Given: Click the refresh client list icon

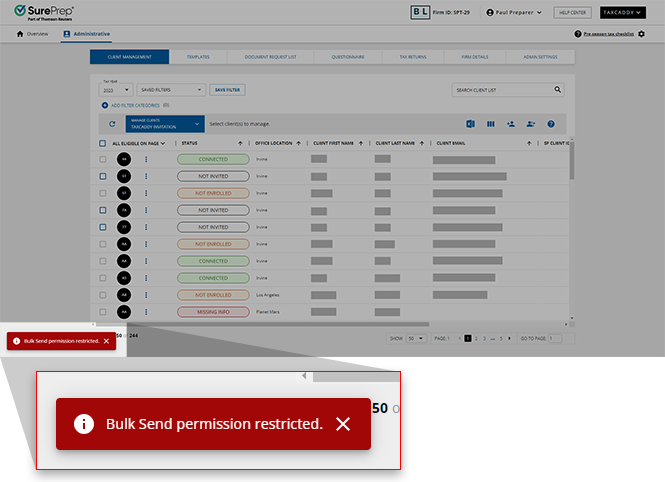Looking at the screenshot, I should [x=112, y=124].
